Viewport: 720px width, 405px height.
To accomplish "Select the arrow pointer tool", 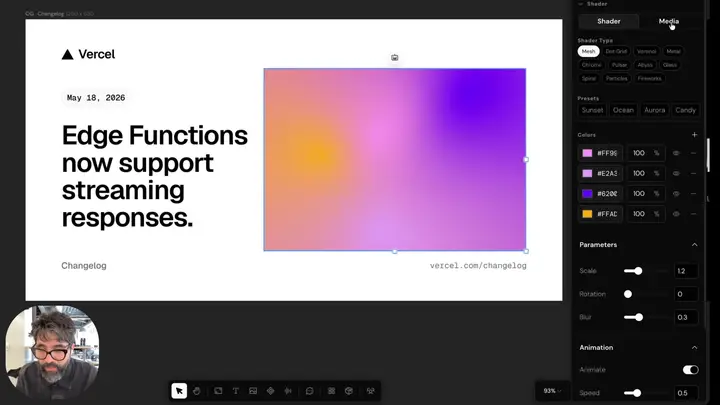I will (x=179, y=391).
